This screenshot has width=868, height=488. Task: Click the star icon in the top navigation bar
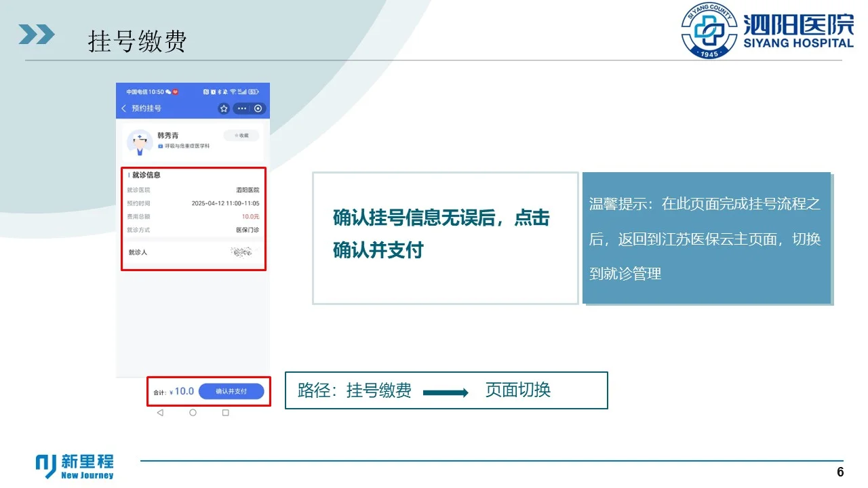(224, 108)
